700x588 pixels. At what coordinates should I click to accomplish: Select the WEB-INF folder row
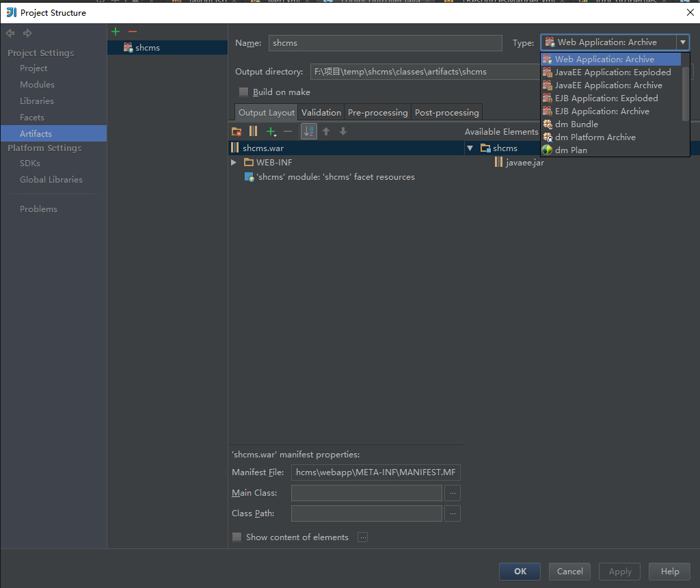coord(268,163)
